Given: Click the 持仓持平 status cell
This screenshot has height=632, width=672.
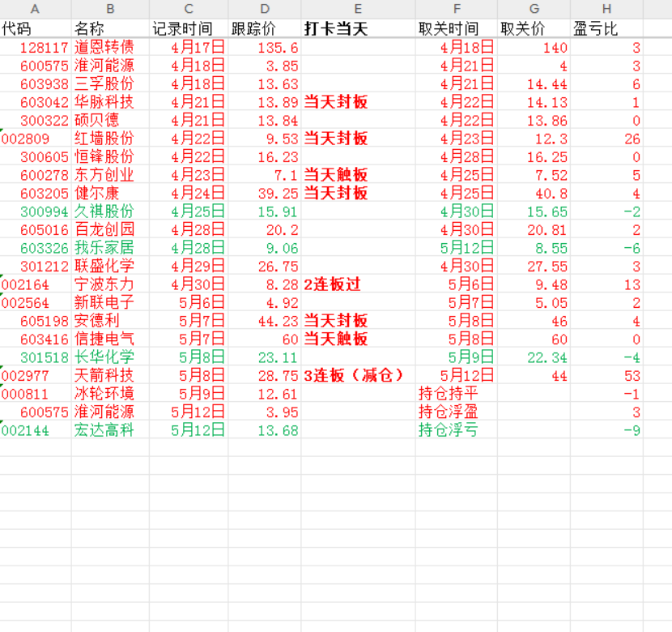Looking at the screenshot, I should click(457, 394).
